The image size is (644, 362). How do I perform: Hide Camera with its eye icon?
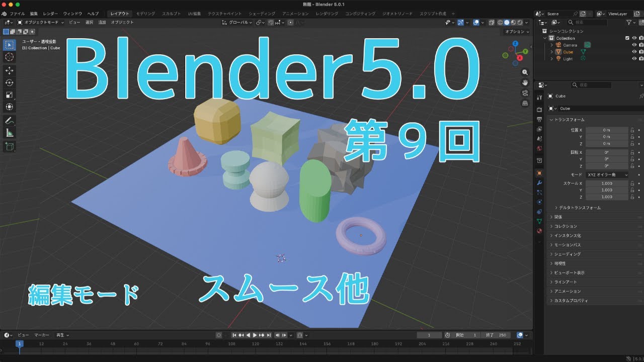tap(634, 45)
